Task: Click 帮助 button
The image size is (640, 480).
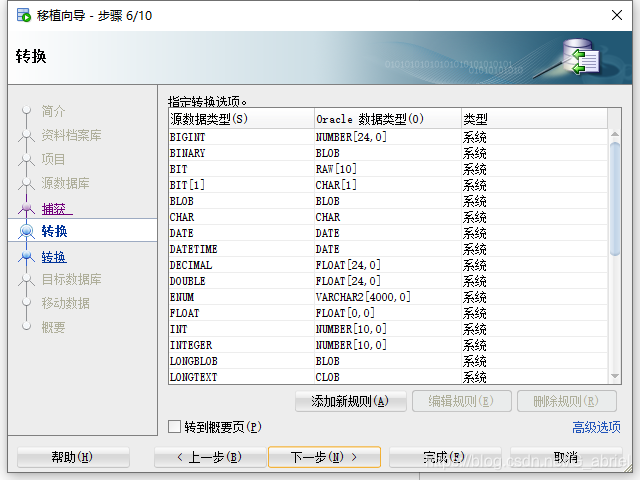Action: 73,457
